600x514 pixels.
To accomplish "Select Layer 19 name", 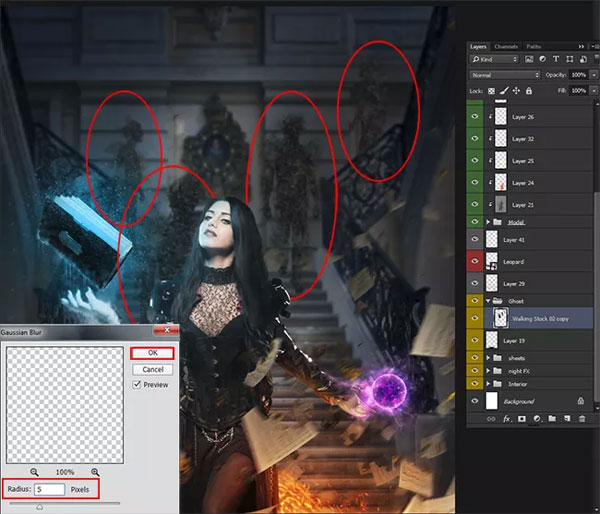I will pos(514,341).
